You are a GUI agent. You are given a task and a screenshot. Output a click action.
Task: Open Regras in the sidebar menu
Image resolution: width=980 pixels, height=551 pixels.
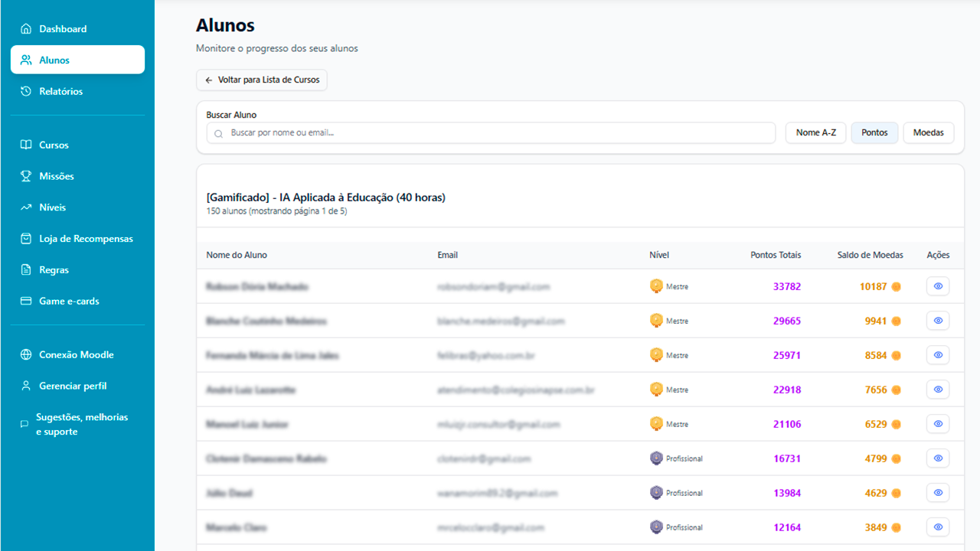tap(54, 270)
